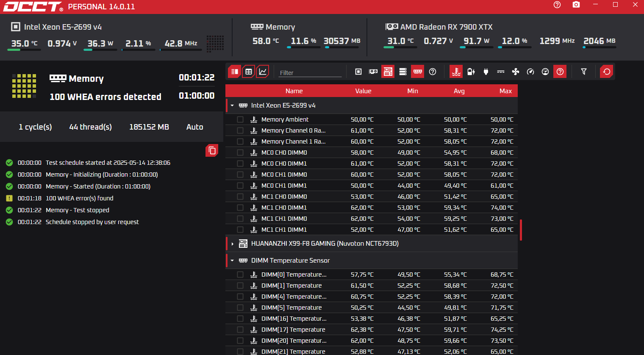Image resolution: width=644 pixels, height=355 pixels.
Task: Check the DIMM[17] Temperature checkbox
Action: point(240,330)
